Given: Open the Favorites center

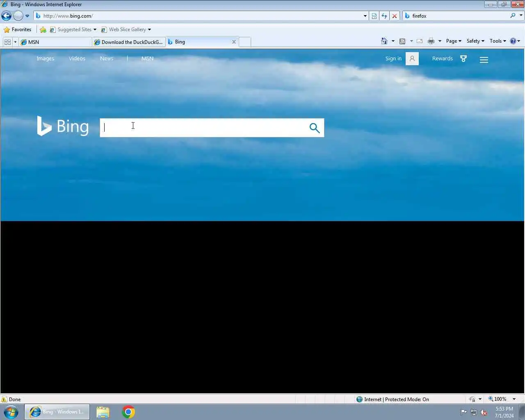Looking at the screenshot, I should [18, 30].
